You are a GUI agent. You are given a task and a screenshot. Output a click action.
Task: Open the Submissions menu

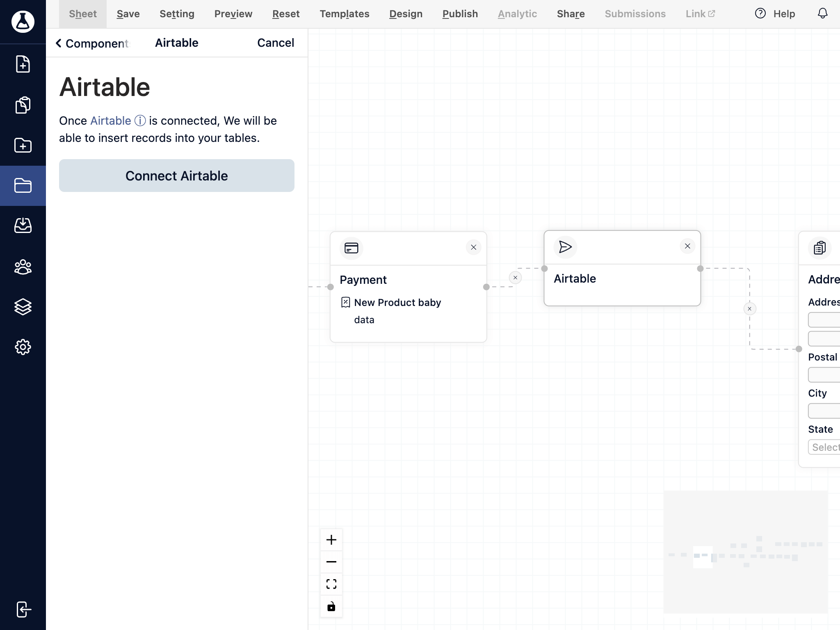tap(635, 14)
